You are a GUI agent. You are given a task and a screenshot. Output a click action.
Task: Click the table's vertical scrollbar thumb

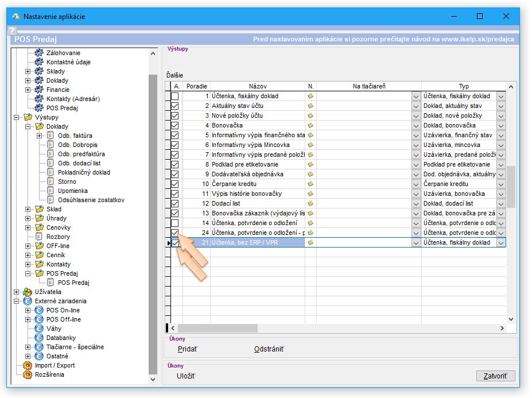[511, 187]
